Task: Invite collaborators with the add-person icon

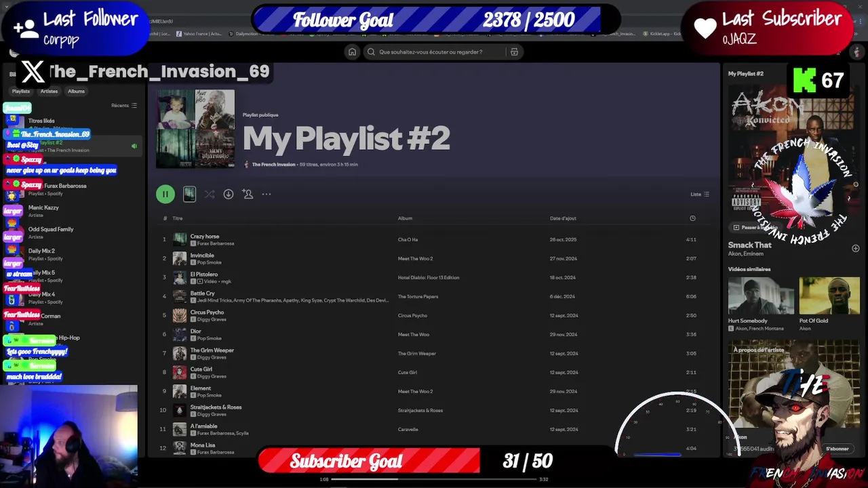Action: point(248,194)
